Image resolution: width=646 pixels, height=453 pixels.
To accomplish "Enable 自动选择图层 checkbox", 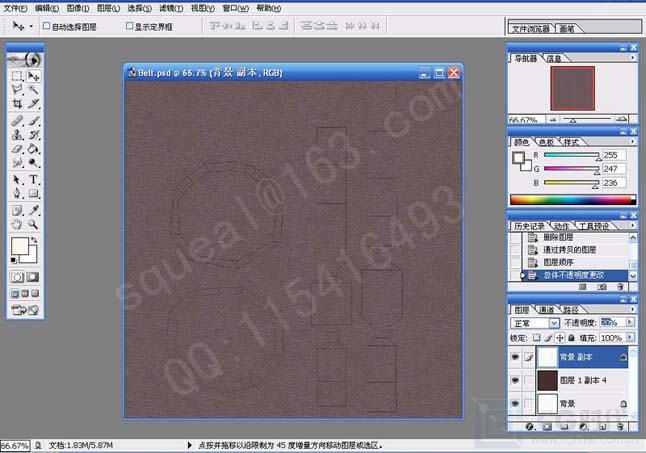I will (47, 26).
